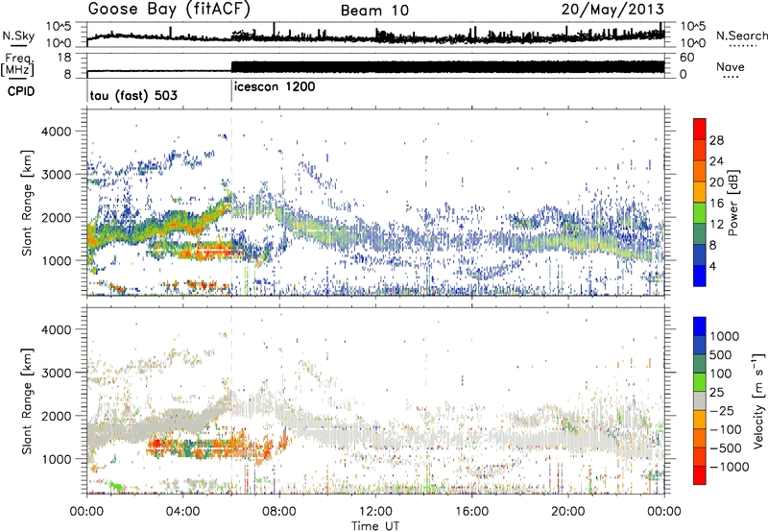Click the 'icescan 1200' CPID text
The image size is (768, 532).
point(275,87)
